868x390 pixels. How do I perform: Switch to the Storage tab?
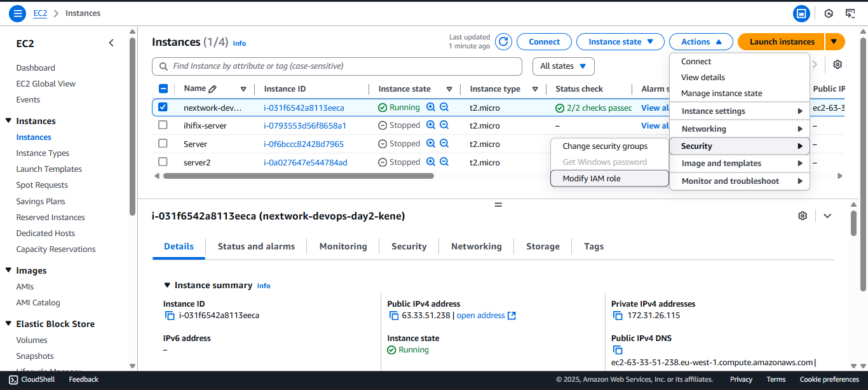coord(543,247)
